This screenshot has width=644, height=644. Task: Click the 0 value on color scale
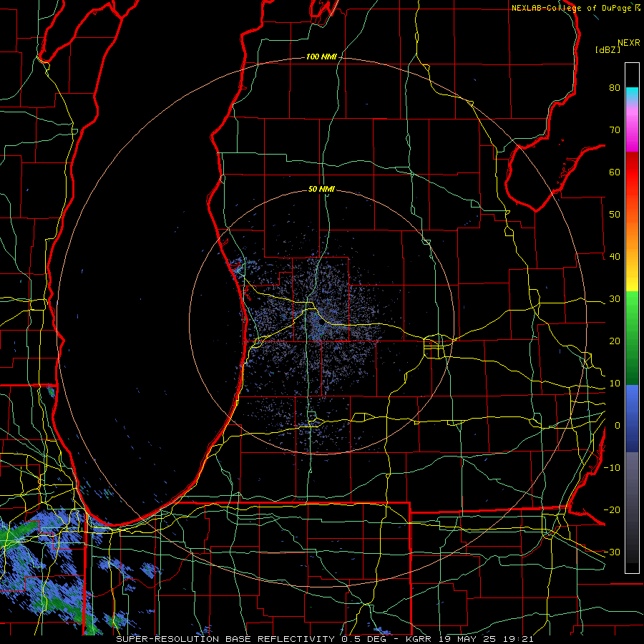pos(618,426)
